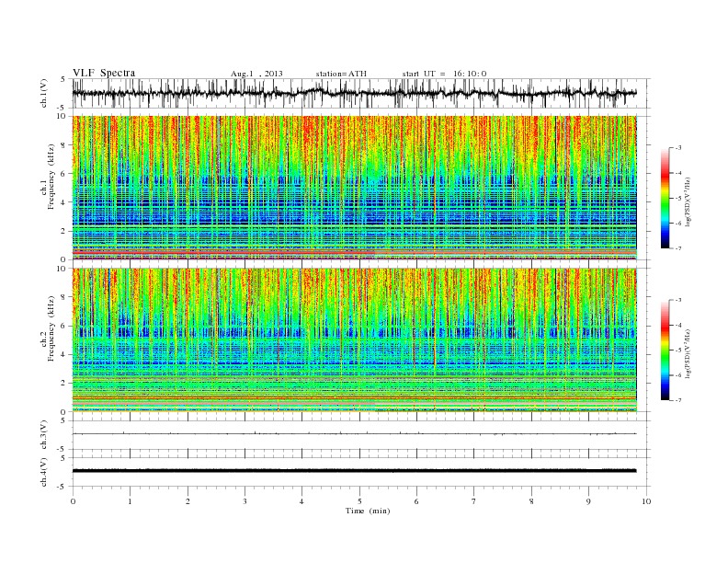Click the "6" kHz tick of ch.1 spectrogram
This screenshot has width=728, height=563.
pos(63,174)
